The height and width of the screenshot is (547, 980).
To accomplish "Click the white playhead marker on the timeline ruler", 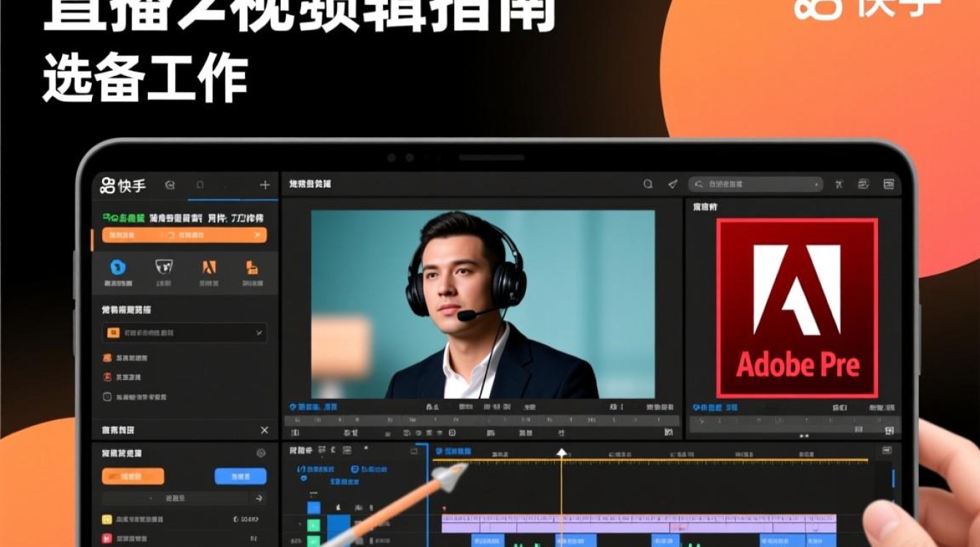I will [561, 453].
